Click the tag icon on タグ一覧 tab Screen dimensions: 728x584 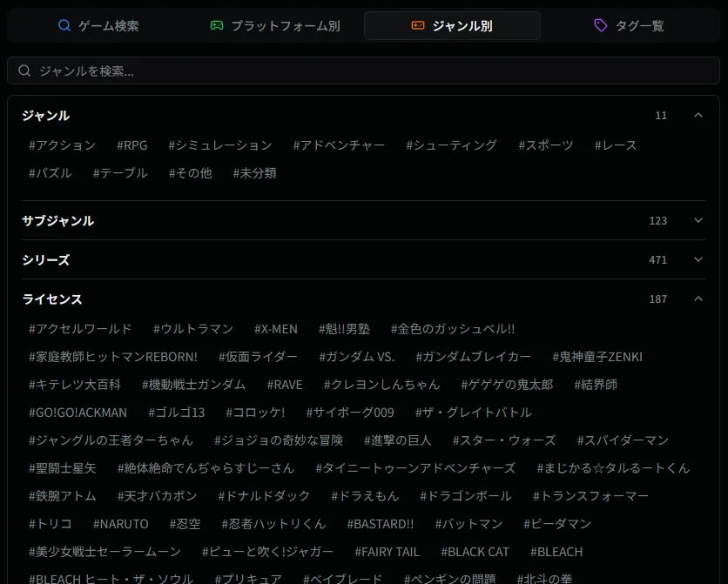tap(601, 25)
